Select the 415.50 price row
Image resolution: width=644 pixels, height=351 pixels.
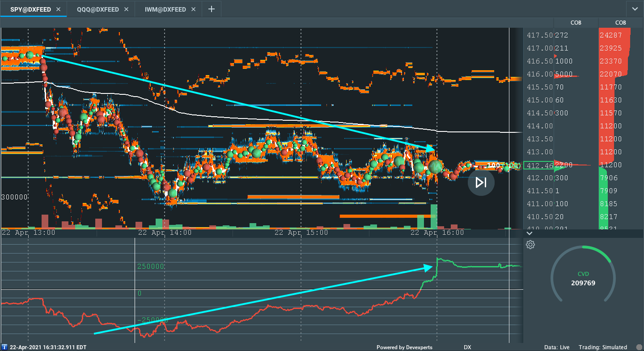tap(540, 87)
